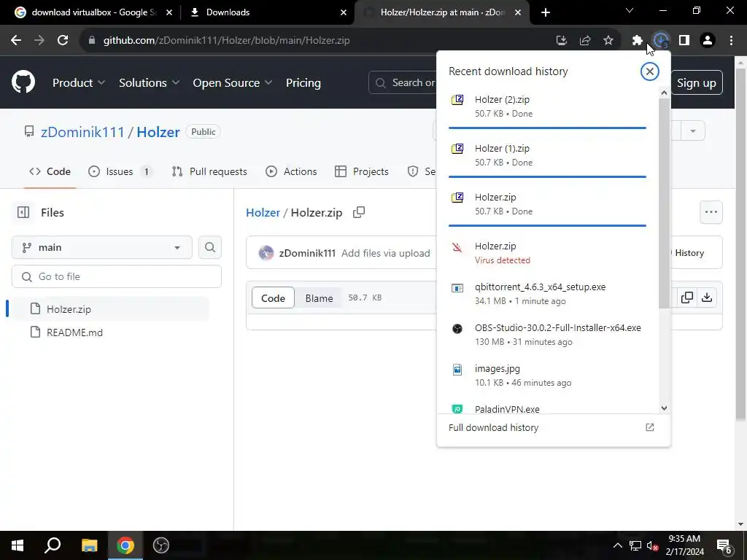Click the Go to file input

[117, 276]
